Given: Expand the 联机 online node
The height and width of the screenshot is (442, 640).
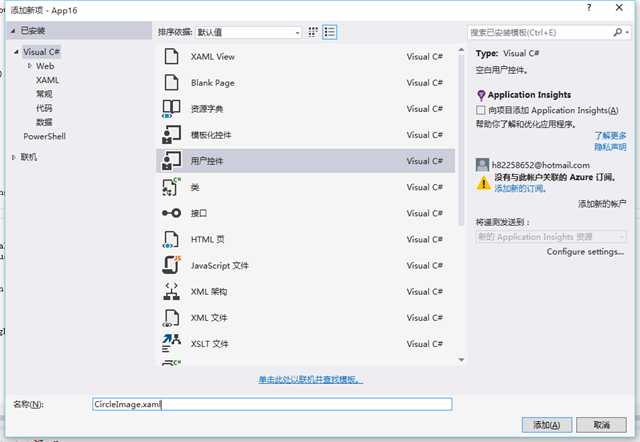Looking at the screenshot, I should click(x=13, y=157).
